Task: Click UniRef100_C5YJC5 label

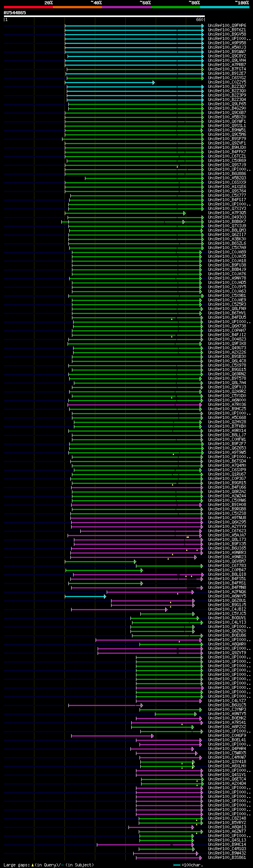Action: (227, 614)
